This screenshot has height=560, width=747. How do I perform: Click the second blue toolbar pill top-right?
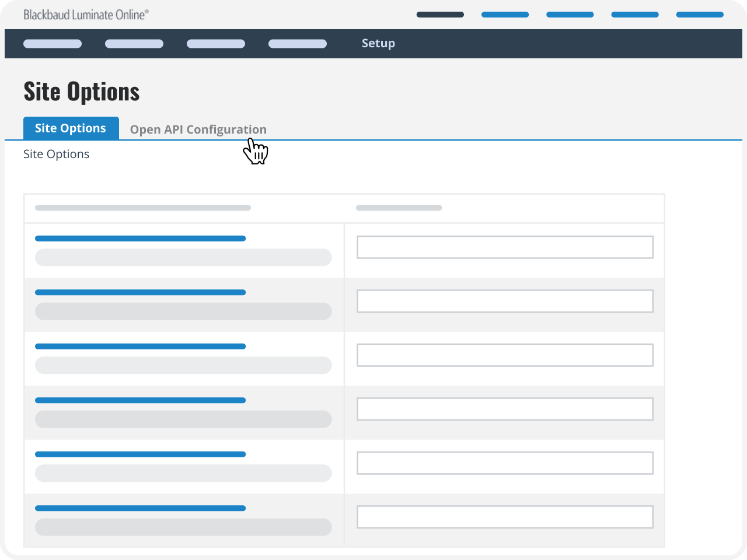pos(570,14)
